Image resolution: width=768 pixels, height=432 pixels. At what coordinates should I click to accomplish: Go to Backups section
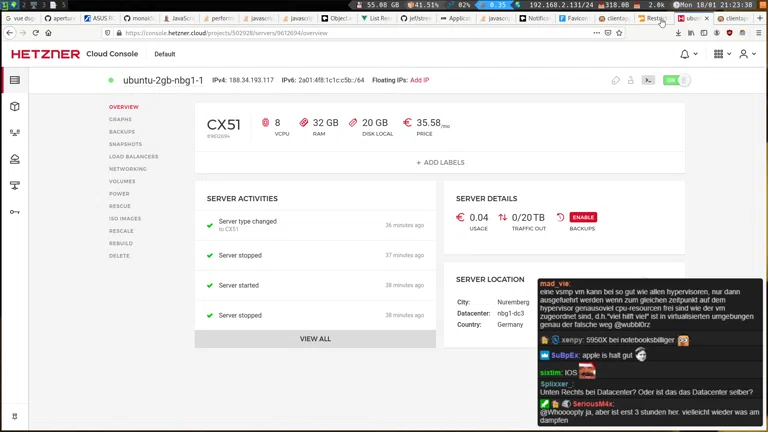122,132
